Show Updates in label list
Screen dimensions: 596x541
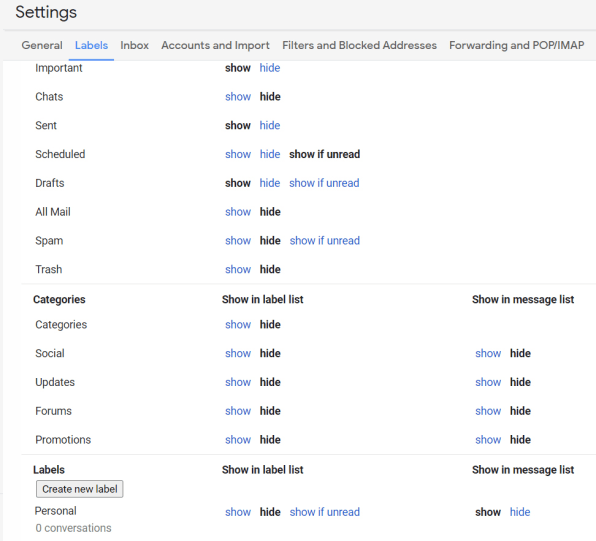(238, 382)
